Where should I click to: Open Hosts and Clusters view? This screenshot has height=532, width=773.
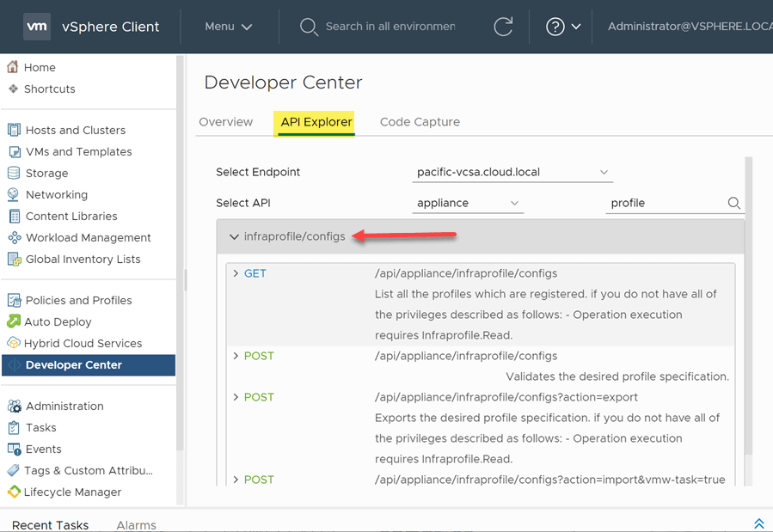pyautogui.click(x=76, y=130)
